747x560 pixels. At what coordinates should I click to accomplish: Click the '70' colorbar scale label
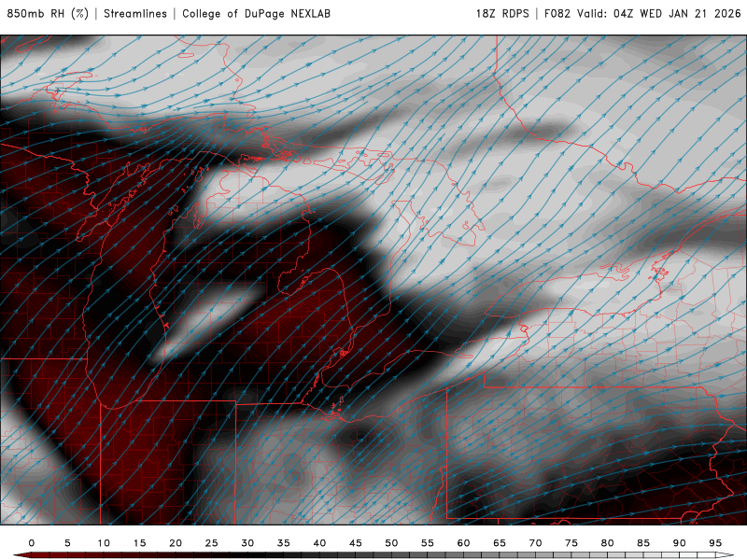point(535,543)
